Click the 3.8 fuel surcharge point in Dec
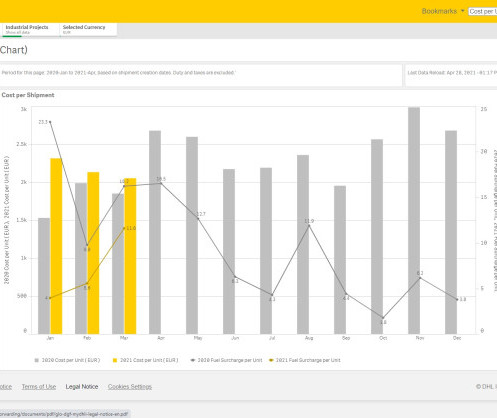 [x=457, y=299]
